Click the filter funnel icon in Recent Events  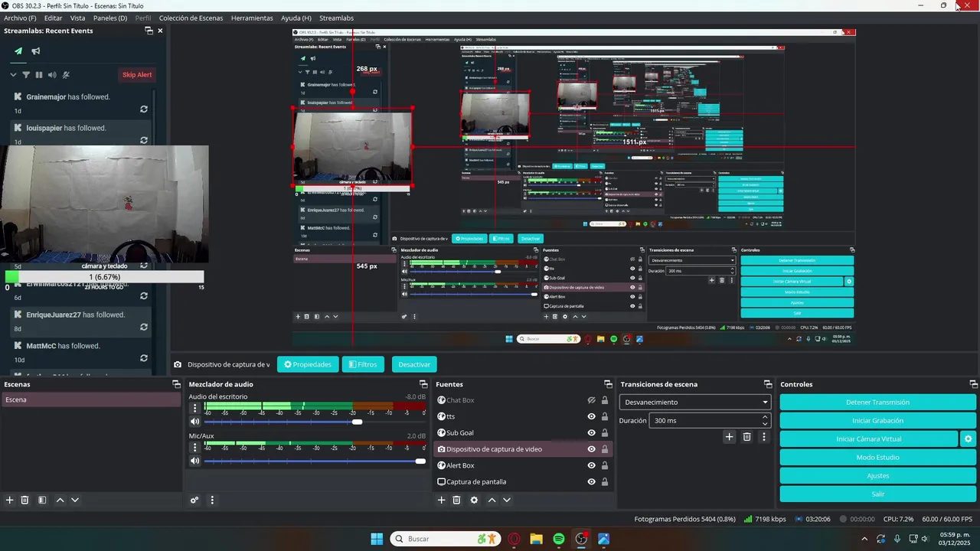coord(26,75)
